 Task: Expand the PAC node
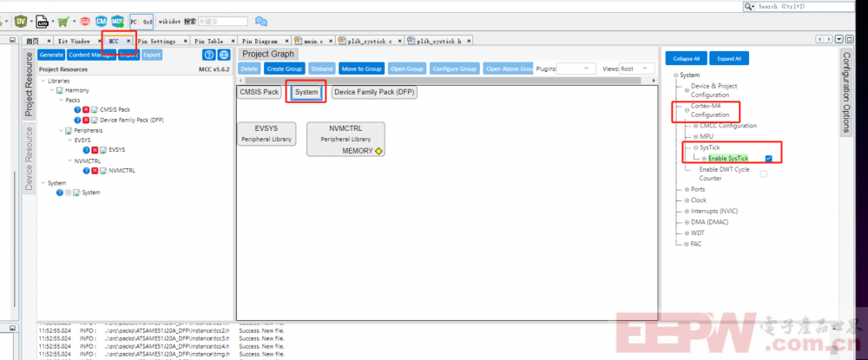(687, 244)
